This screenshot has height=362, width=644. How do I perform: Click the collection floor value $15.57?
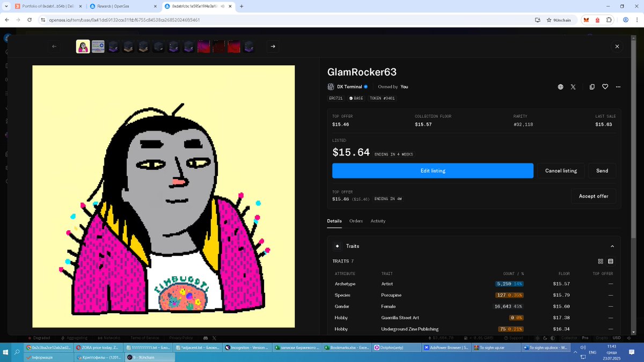[x=423, y=124]
